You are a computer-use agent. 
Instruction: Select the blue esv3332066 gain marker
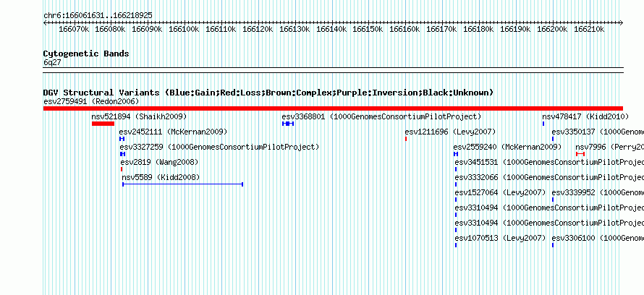[x=456, y=184]
